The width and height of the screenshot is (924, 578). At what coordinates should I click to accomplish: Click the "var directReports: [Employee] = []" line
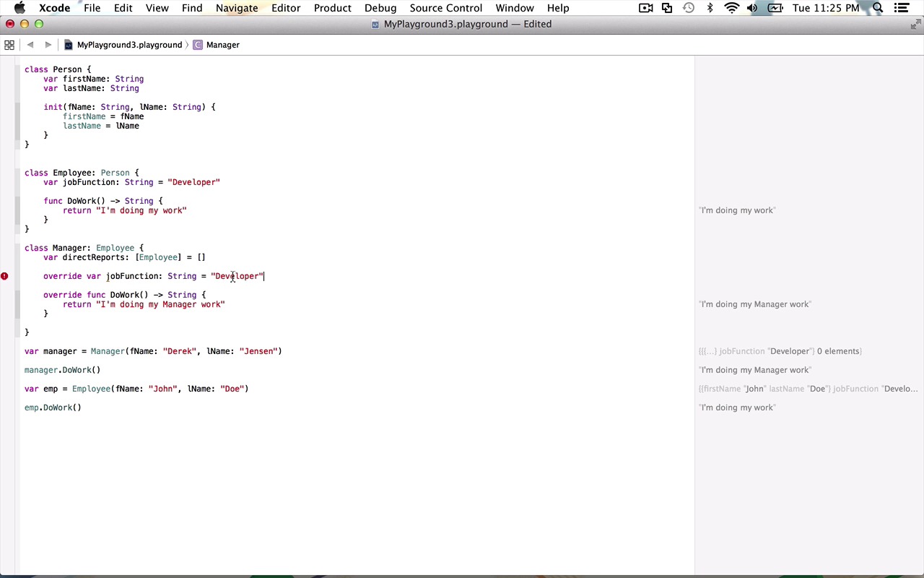click(124, 257)
